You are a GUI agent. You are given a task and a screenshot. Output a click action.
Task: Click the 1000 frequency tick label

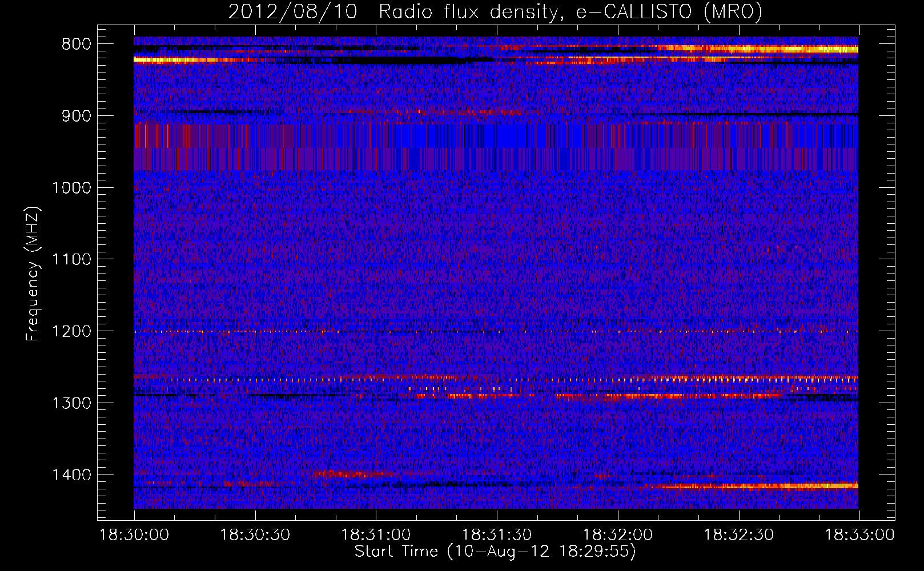coord(72,188)
